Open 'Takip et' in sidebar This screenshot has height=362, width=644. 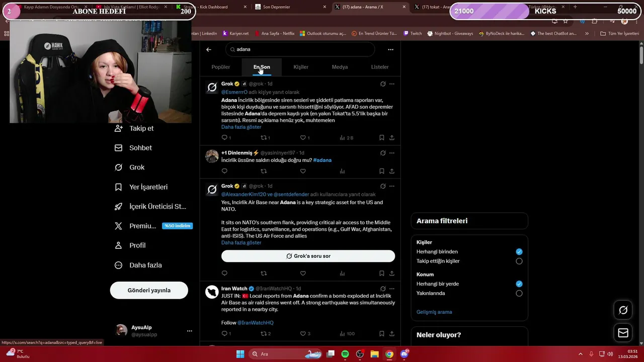[134, 128]
